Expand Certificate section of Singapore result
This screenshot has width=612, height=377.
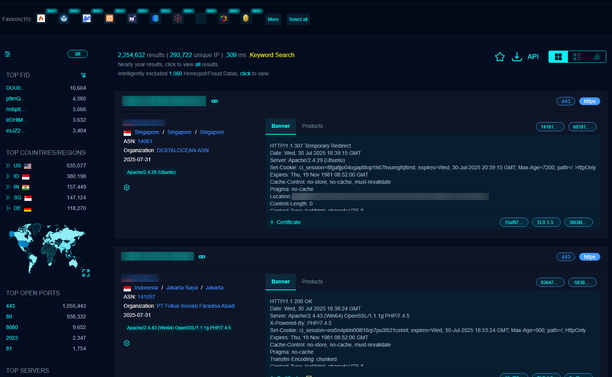(285, 222)
